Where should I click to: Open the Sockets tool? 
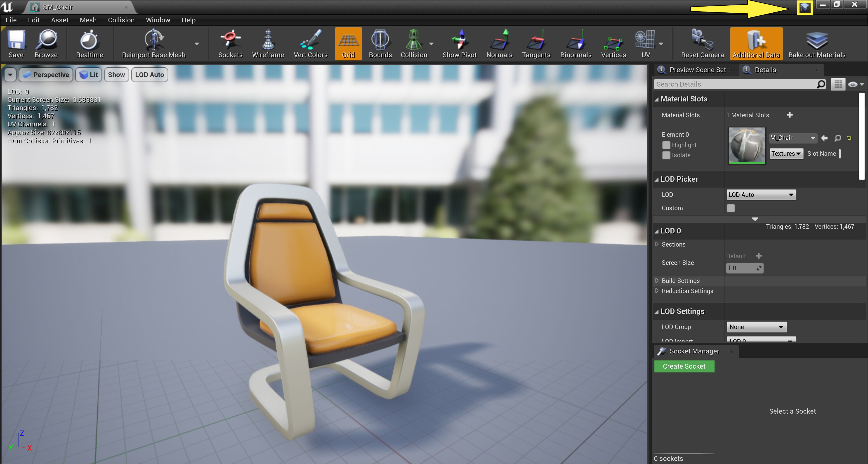[230, 44]
